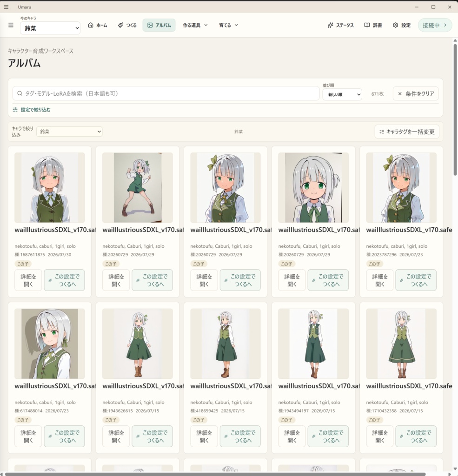Click この設定でつくるへ for seed 1943494197 card
Screen dimensions: 458x476
click(x=328, y=436)
